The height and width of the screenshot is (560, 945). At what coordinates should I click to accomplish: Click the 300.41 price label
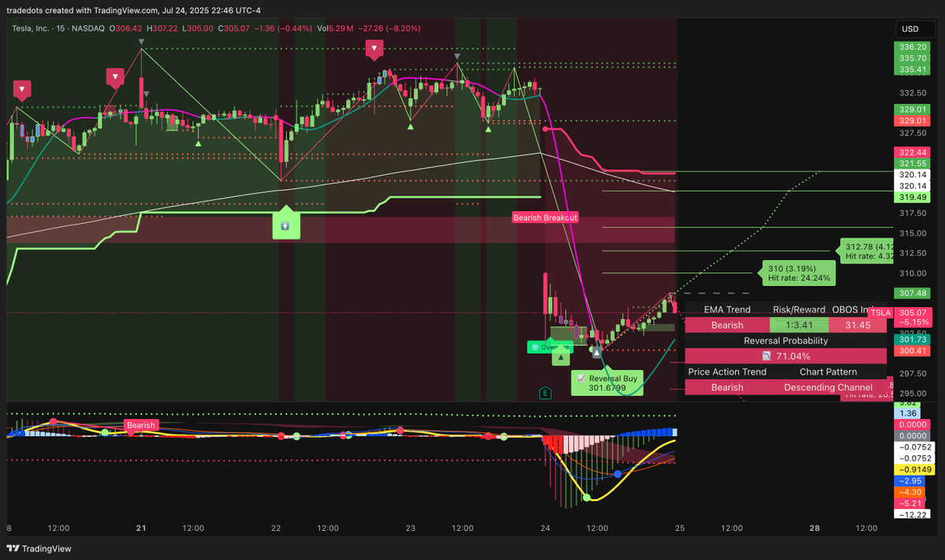(x=913, y=351)
